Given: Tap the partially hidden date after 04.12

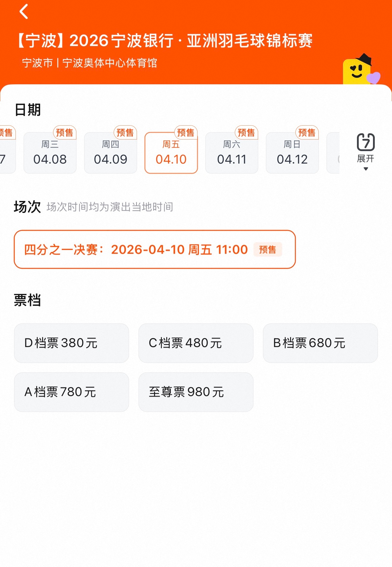Looking at the screenshot, I should coord(333,153).
